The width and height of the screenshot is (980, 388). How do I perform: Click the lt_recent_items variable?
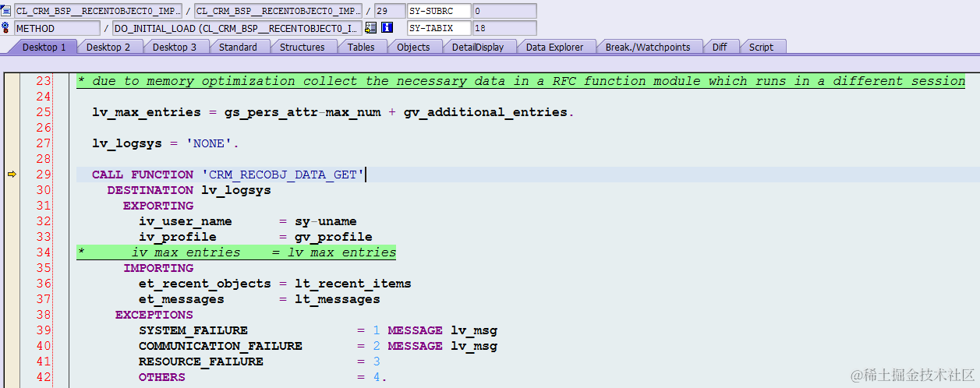click(353, 284)
